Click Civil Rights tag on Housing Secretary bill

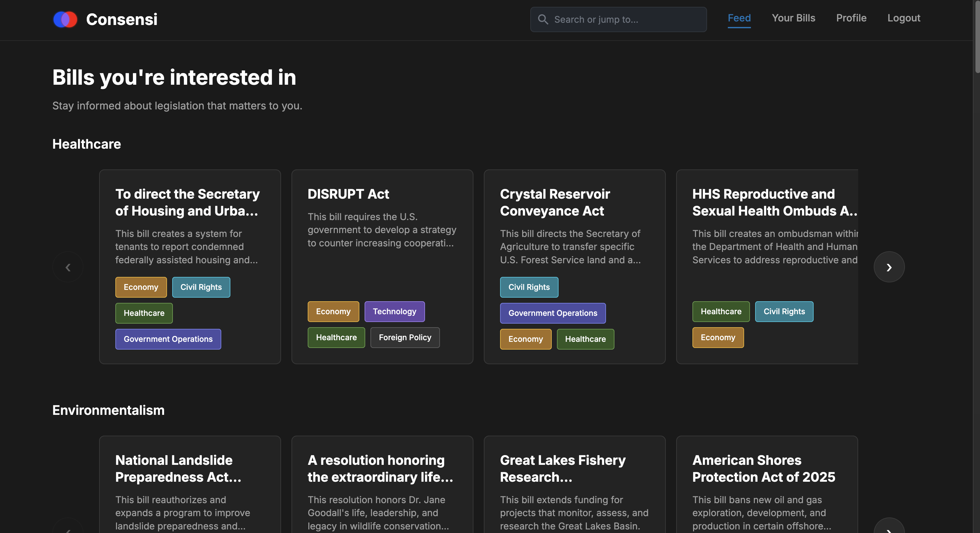[x=201, y=287]
